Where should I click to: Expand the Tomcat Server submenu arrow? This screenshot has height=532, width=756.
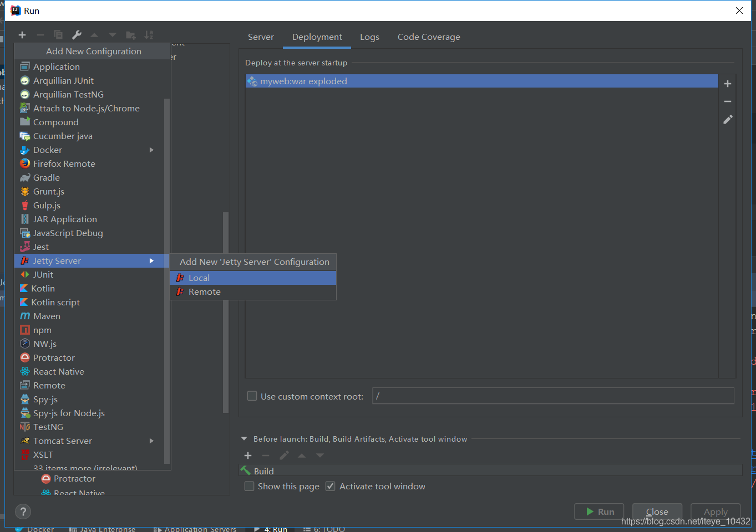[x=151, y=441]
